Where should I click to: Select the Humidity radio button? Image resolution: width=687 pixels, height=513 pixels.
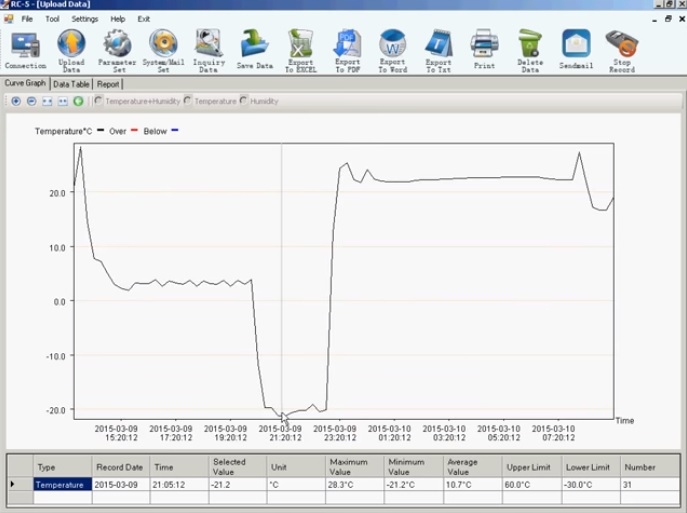[245, 101]
